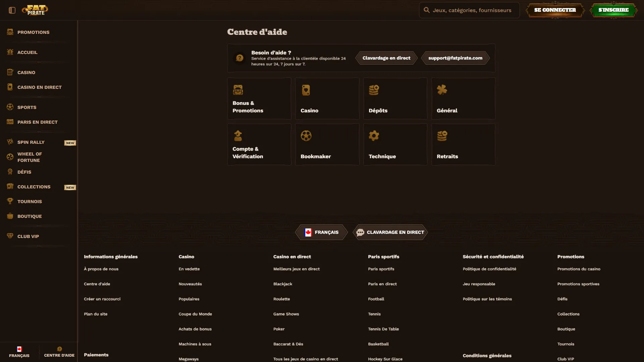
Task: Click the Tournois trophy icon
Action: pyautogui.click(x=10, y=201)
